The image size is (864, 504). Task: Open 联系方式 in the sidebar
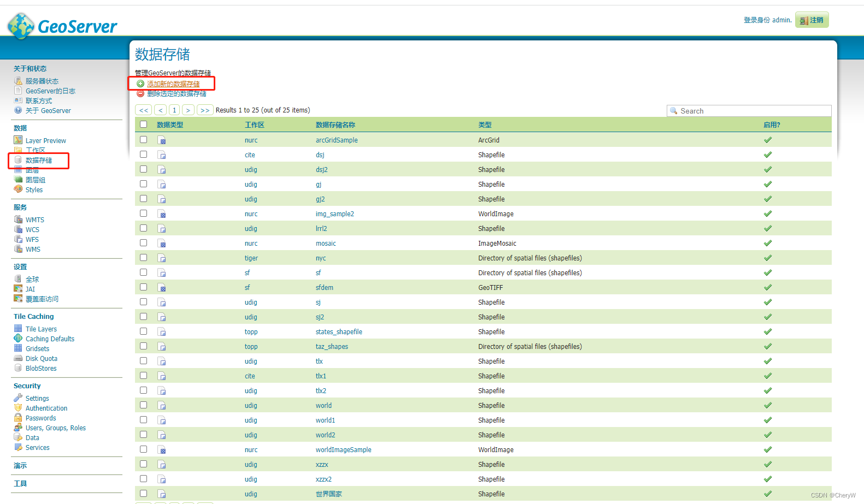(x=39, y=100)
